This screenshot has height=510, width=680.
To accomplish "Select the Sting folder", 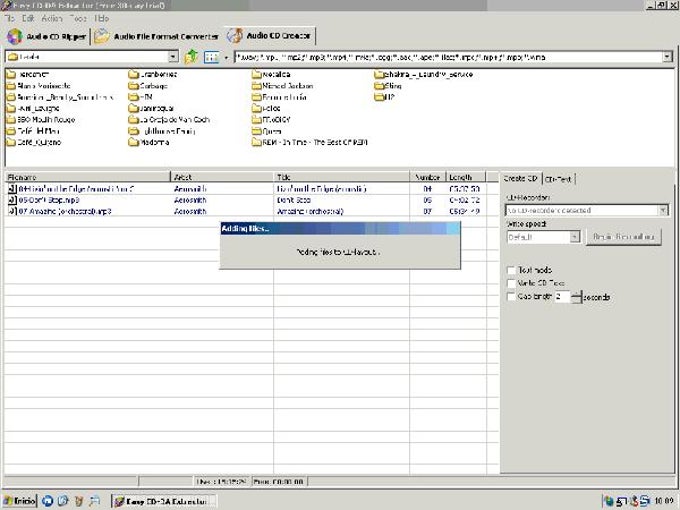I will point(388,86).
